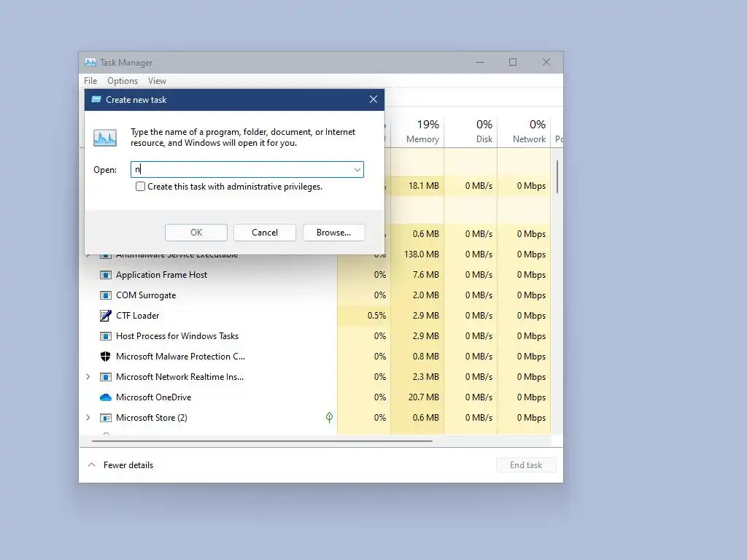Click the 18.1 MB memory value
The height and width of the screenshot is (560, 747).
coord(424,186)
